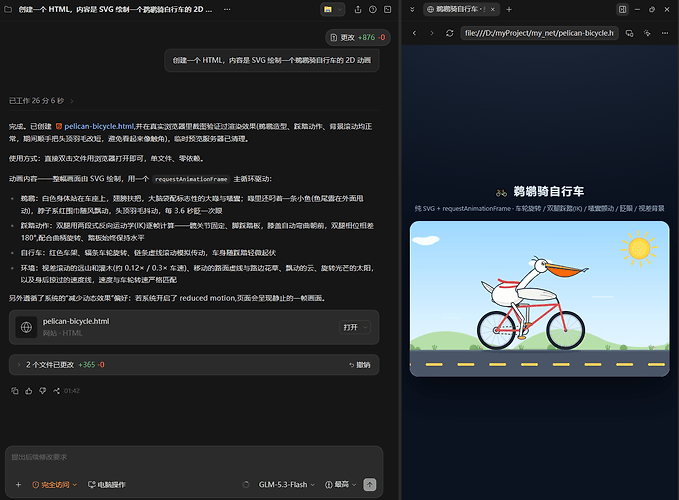Reload the preview page
Screen dimensions: 679x500
pyautogui.click(x=449, y=33)
